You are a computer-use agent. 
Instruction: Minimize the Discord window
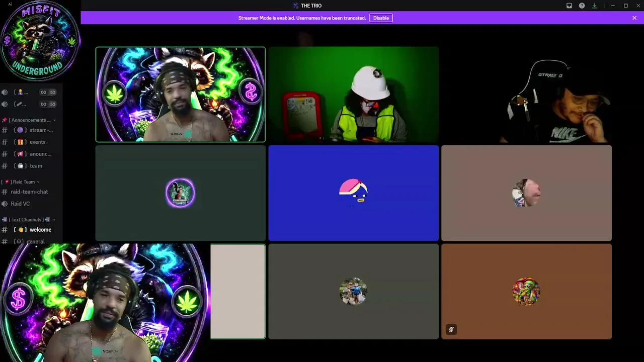[x=613, y=6]
